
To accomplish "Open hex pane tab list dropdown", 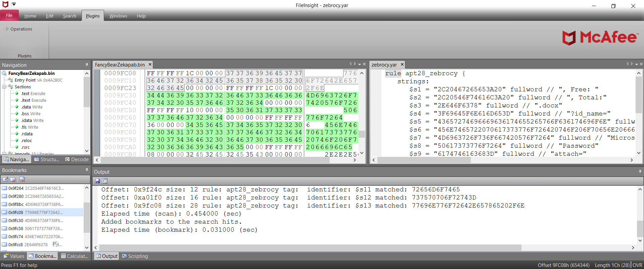I will pyautogui.click(x=360, y=64).
